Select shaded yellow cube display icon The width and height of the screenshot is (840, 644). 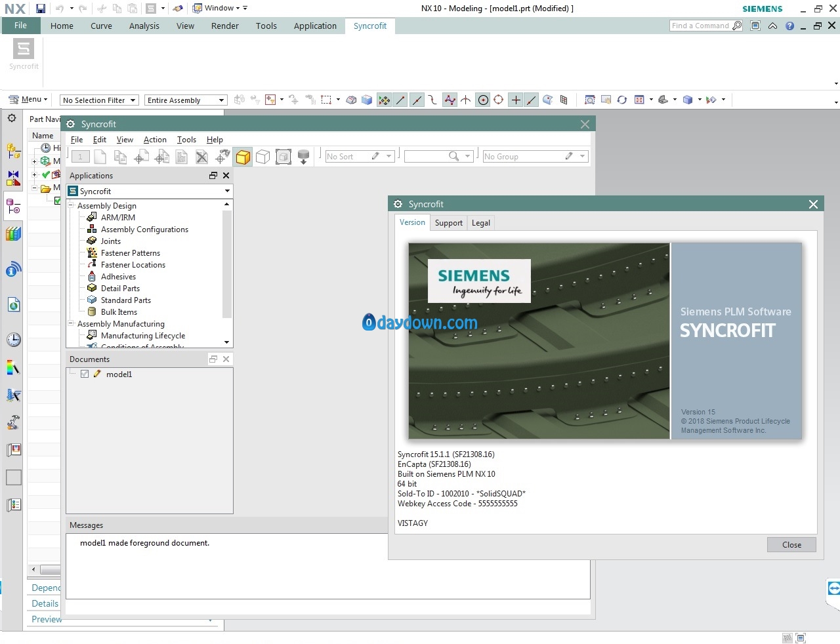tap(243, 157)
